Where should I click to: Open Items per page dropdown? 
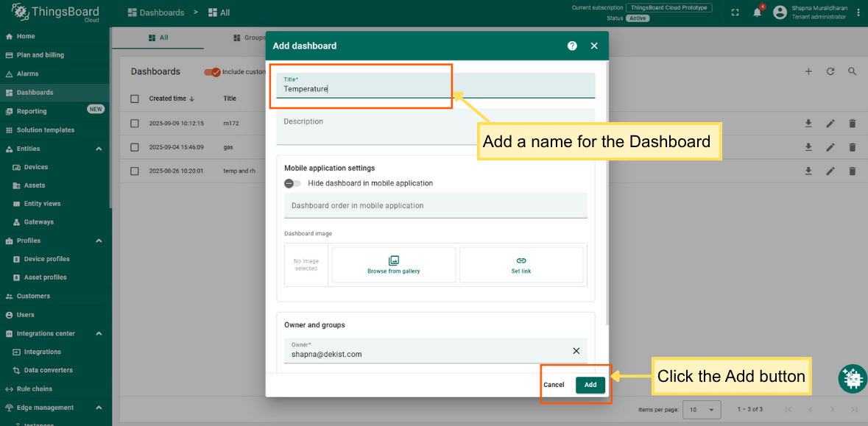click(x=702, y=409)
